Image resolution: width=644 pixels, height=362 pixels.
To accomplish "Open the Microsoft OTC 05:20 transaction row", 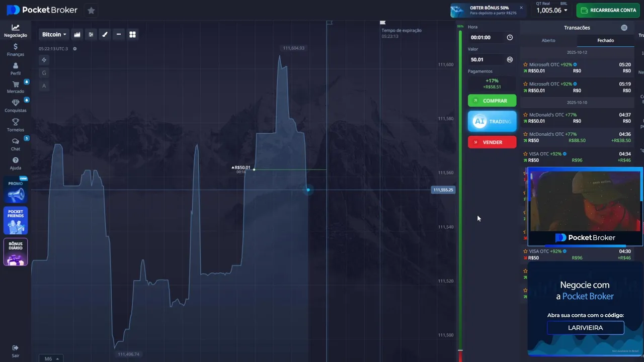I will click(577, 67).
